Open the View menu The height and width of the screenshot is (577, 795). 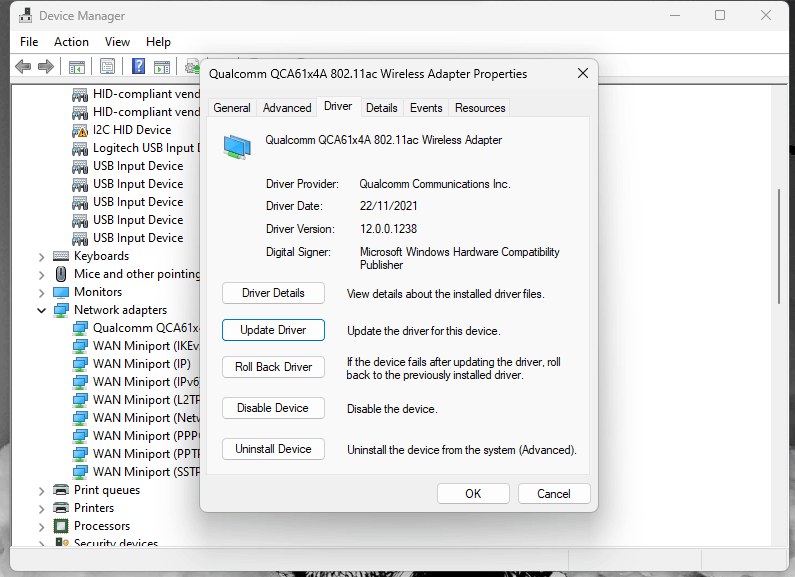[x=117, y=42]
